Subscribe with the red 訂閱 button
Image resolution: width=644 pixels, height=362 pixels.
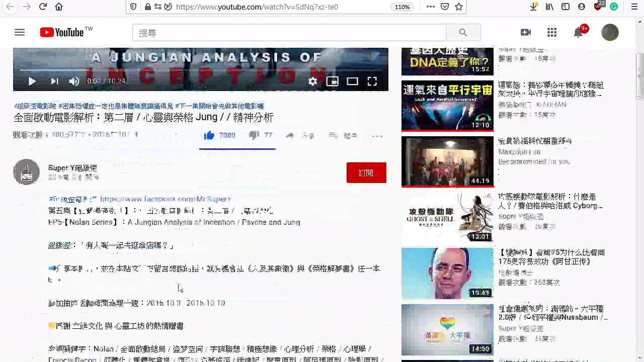click(x=366, y=172)
